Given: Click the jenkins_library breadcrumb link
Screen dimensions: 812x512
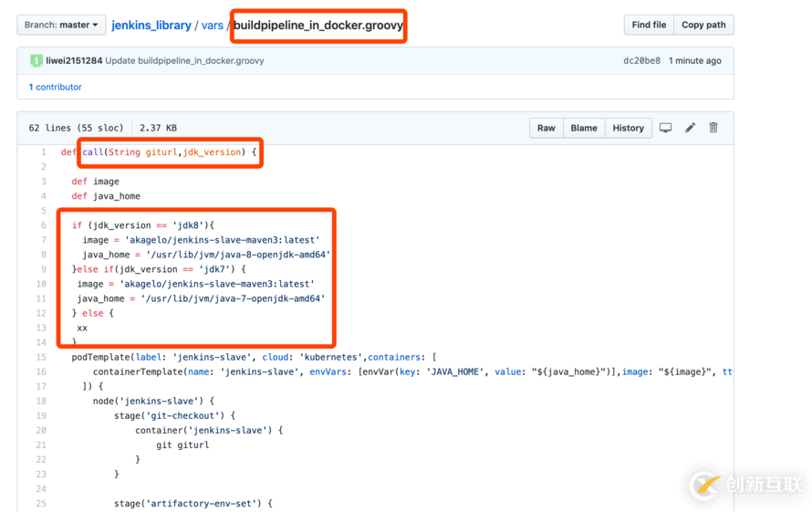Looking at the screenshot, I should click(x=151, y=26).
